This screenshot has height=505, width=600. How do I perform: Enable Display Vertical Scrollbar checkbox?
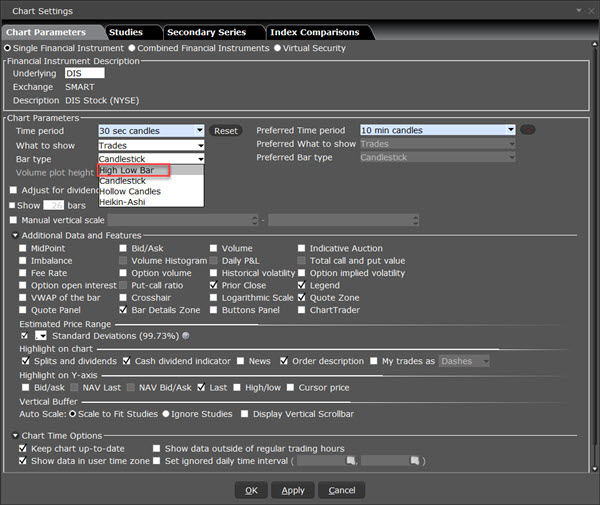point(245,414)
